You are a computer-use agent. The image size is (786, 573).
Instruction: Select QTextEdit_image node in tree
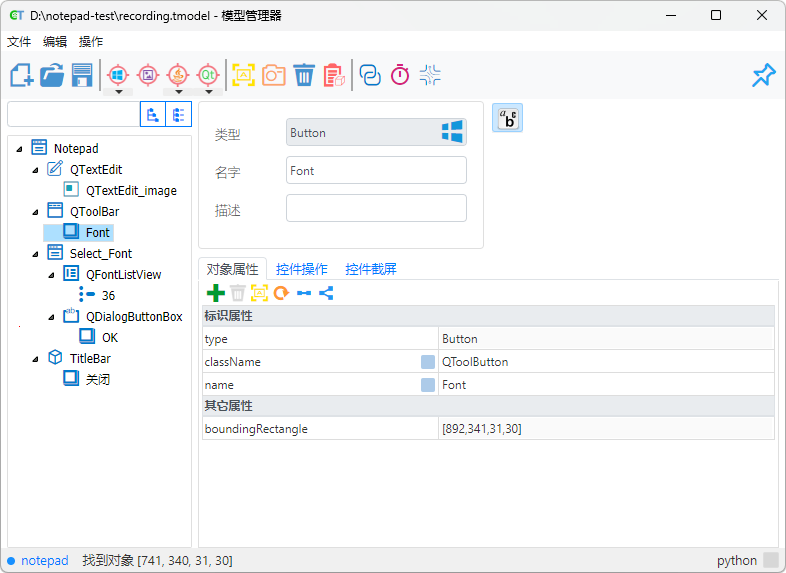click(x=131, y=190)
